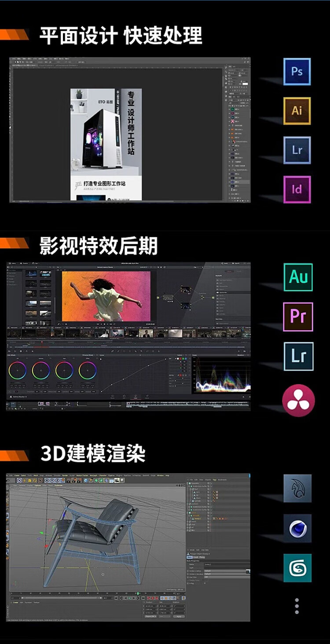Click the Cube primitive icon in Cinema 4D toolbar
Image resolution: width=330 pixels, height=644 pixels.
pos(86,480)
